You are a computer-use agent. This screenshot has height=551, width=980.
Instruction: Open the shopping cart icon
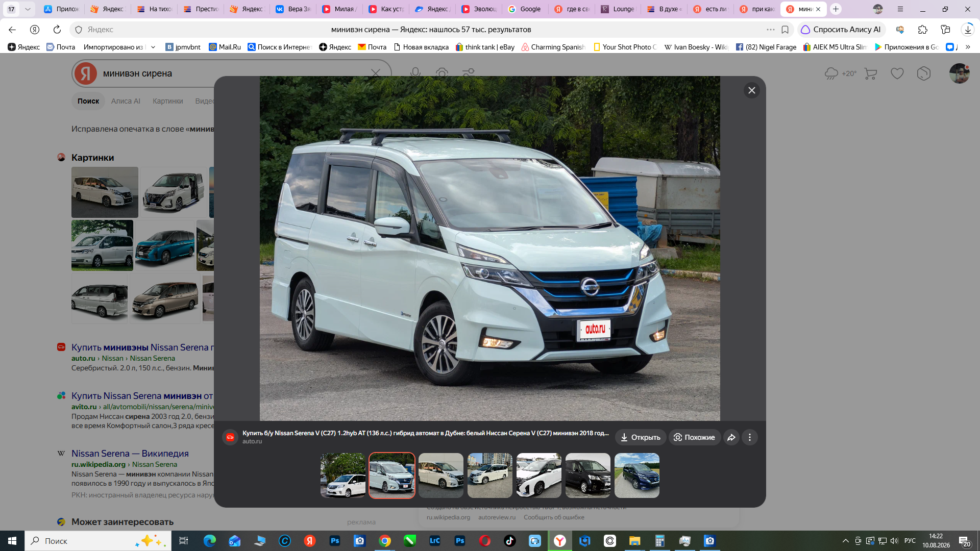[x=871, y=73]
